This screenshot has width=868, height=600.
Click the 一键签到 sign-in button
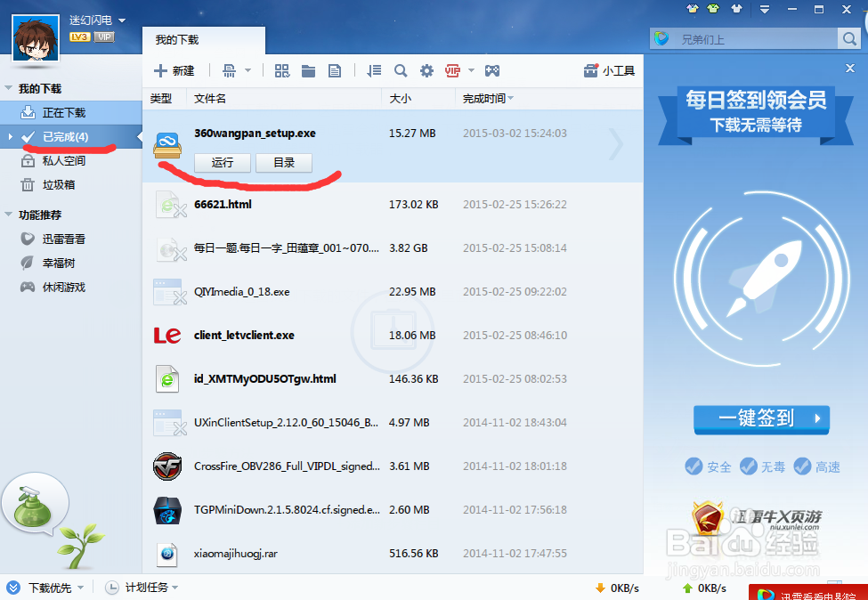[x=762, y=419]
